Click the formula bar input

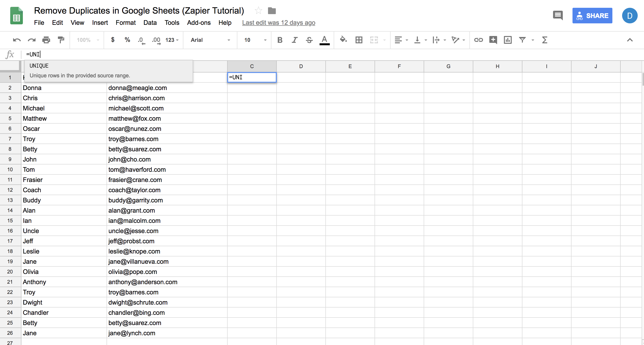[x=332, y=54]
